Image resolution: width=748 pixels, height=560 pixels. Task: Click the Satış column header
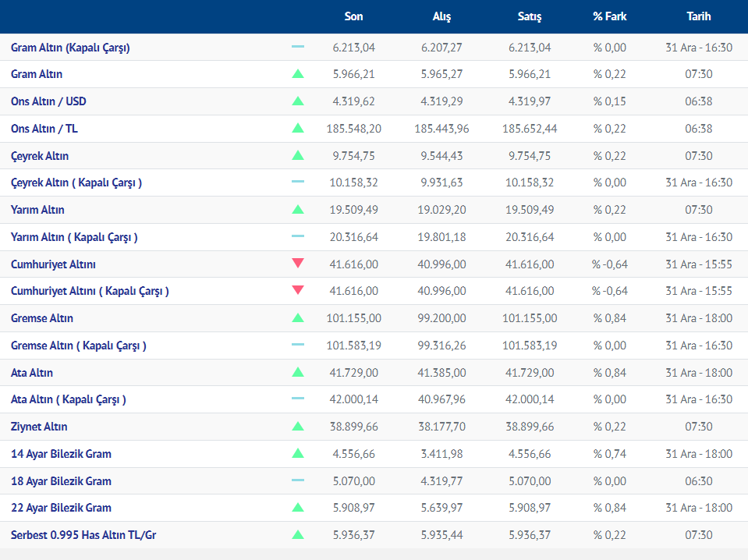click(530, 16)
